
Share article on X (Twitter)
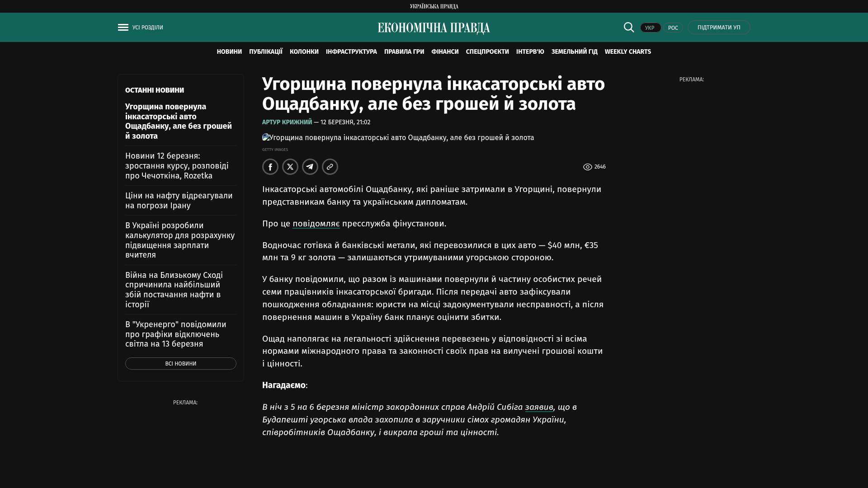click(x=290, y=167)
